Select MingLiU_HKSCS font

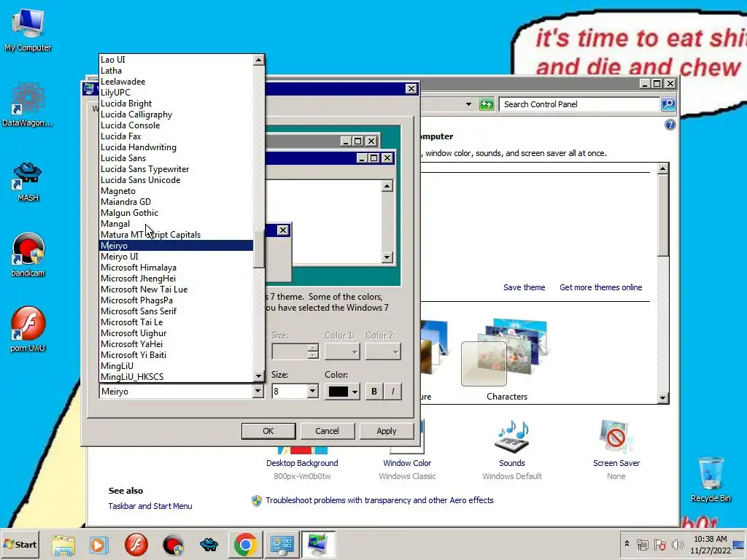(x=176, y=377)
